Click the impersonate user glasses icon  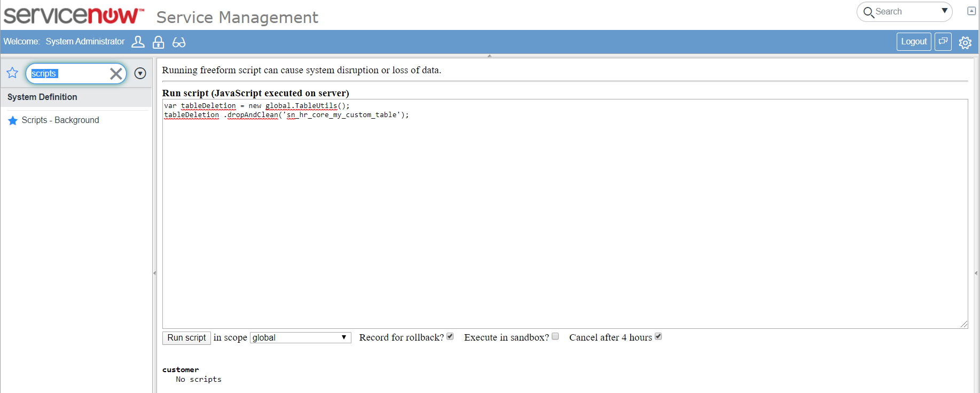point(179,42)
